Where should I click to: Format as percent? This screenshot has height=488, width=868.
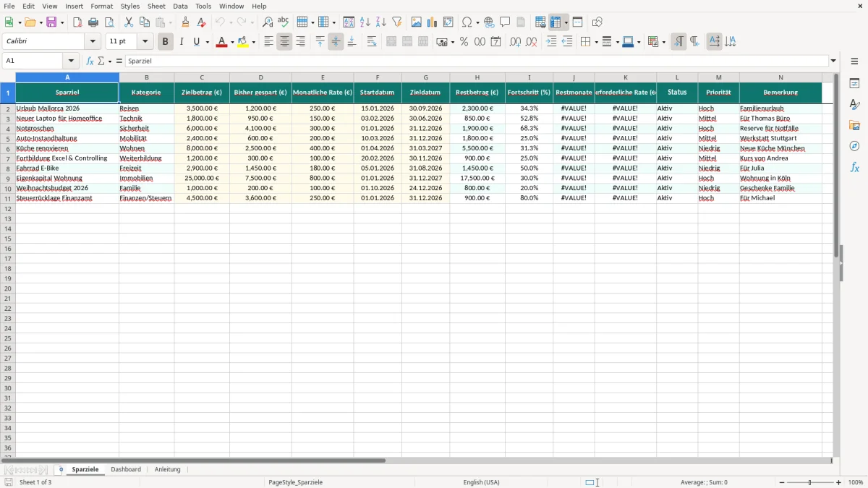[x=464, y=42]
